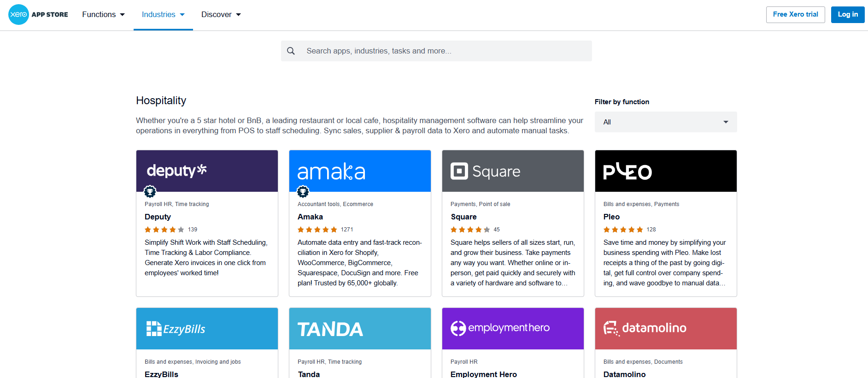The image size is (868, 378).
Task: Expand the Functions menu
Action: [104, 14]
